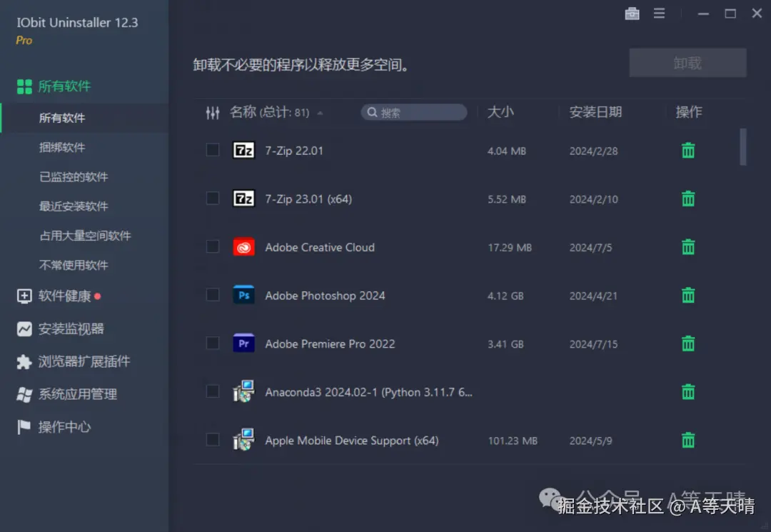Screen dimensions: 771x532
Task: Click the Anaconda3 installer icon
Action: pyautogui.click(x=243, y=391)
